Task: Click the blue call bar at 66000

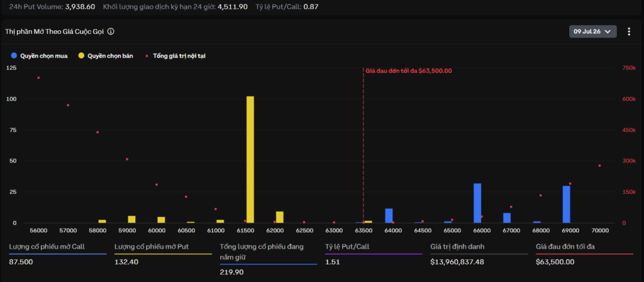Action: (x=477, y=203)
